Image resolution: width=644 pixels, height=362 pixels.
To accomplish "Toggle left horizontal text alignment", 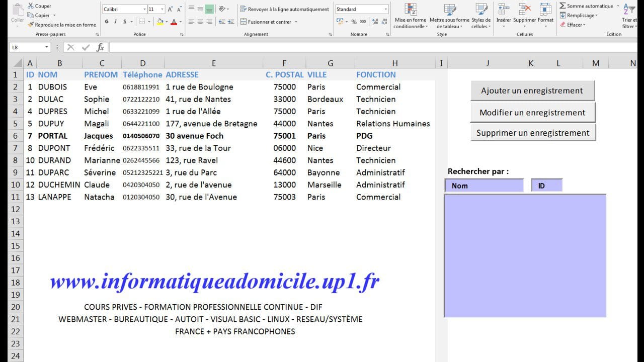I will pyautogui.click(x=191, y=22).
